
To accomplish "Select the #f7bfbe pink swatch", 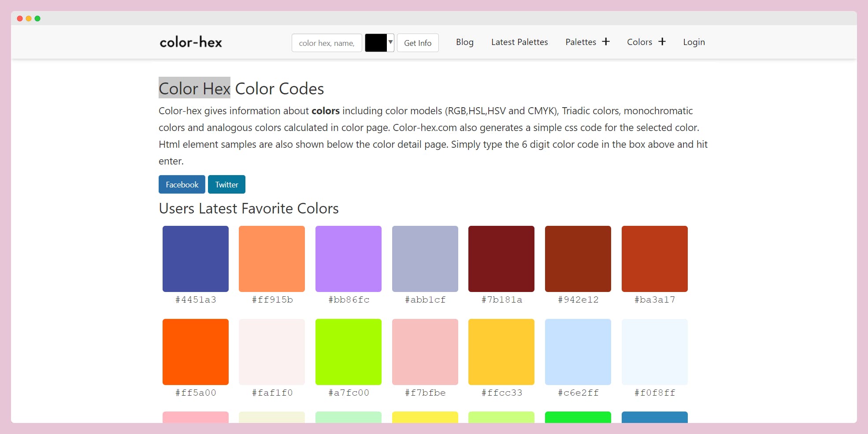I will tap(425, 352).
